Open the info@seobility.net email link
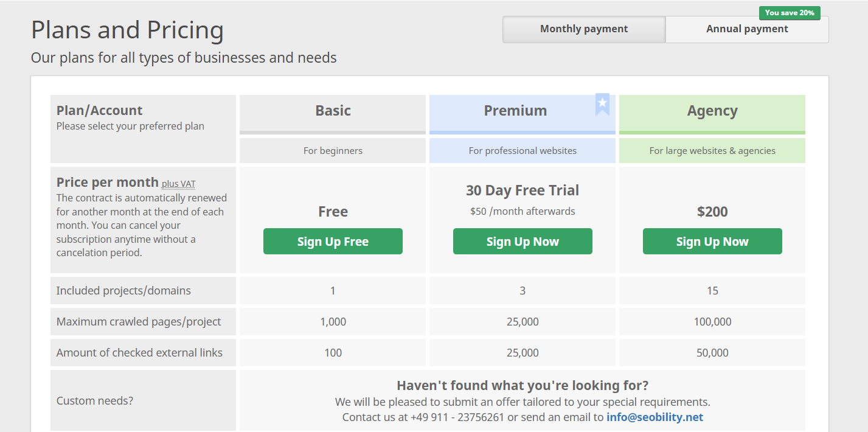Screen dimensions: 868x432 pos(655,417)
